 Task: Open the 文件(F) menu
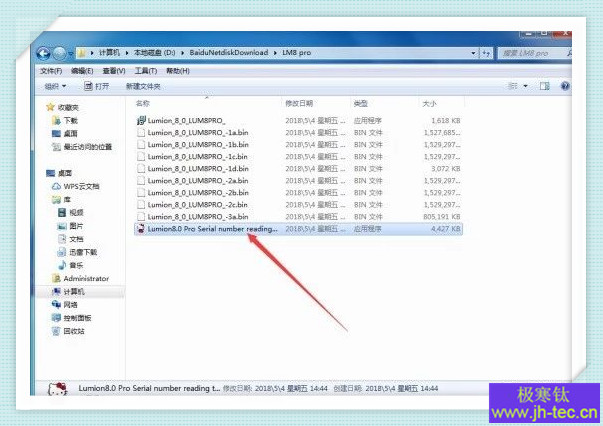(x=51, y=71)
